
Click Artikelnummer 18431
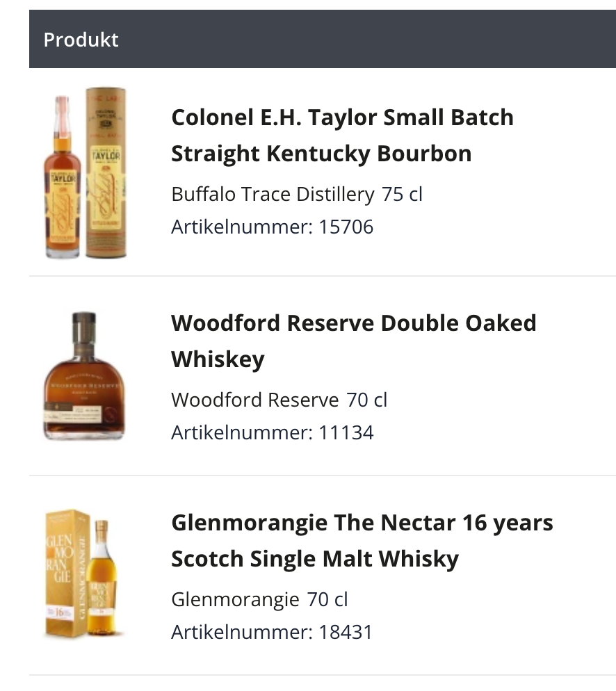coord(272,632)
